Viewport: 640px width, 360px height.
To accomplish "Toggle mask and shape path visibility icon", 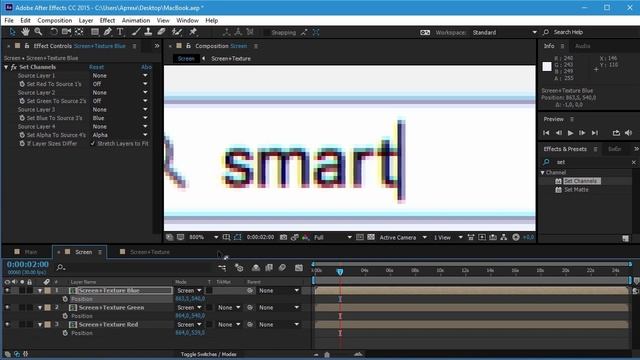I will pyautogui.click(x=238, y=237).
